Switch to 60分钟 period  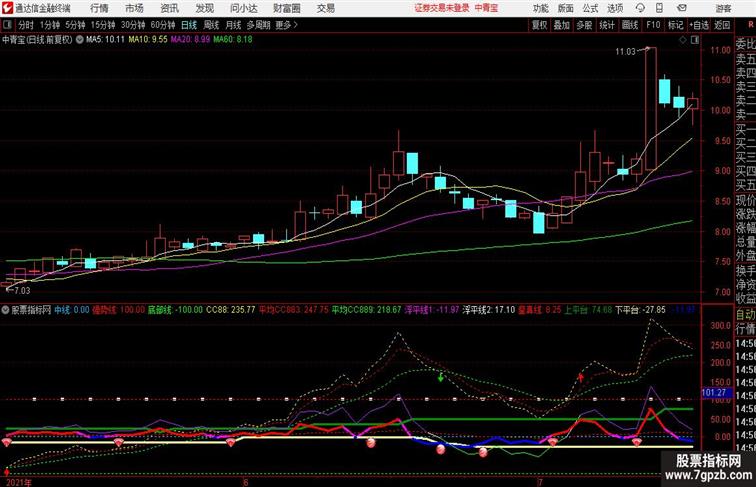pos(163,25)
